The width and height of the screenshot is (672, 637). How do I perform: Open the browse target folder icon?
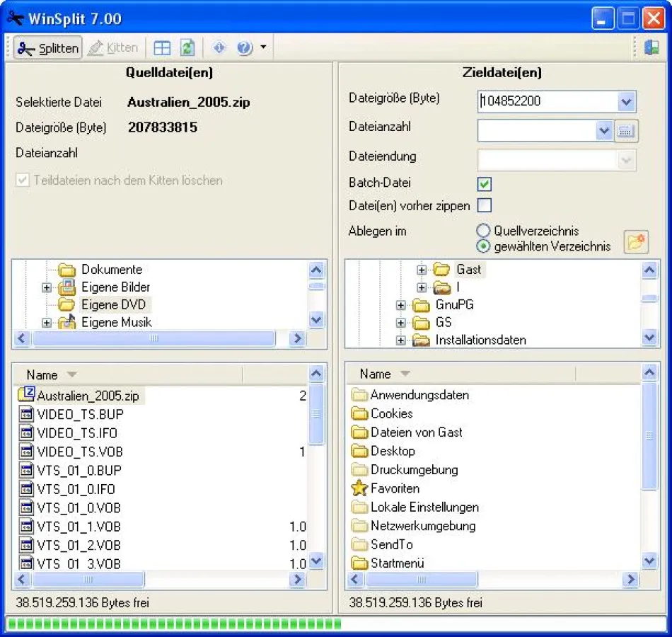pos(635,241)
